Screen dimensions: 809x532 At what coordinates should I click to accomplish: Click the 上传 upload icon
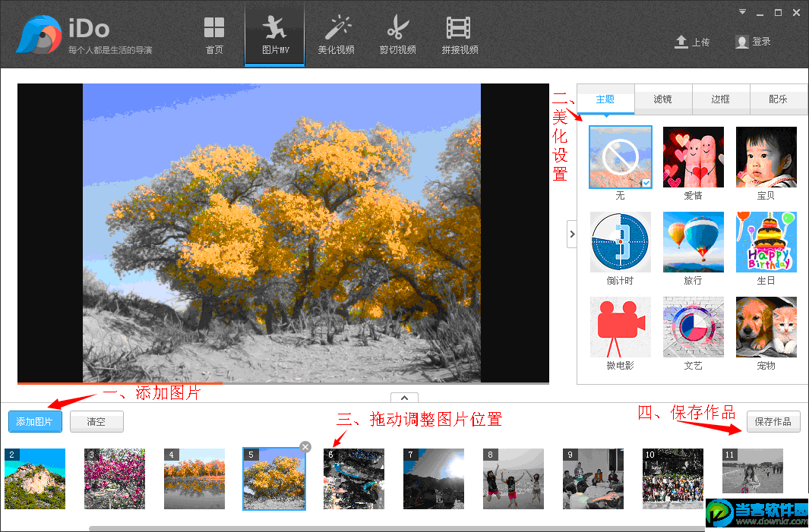(x=681, y=42)
